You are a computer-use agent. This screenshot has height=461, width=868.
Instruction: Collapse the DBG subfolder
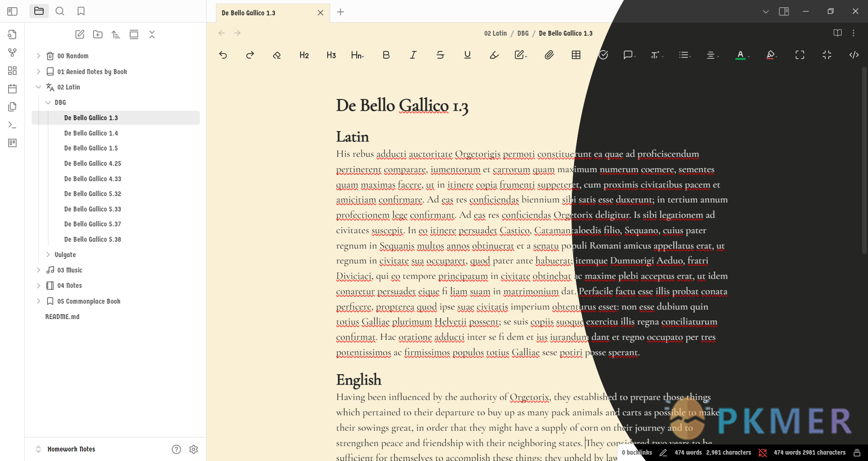[x=48, y=103]
